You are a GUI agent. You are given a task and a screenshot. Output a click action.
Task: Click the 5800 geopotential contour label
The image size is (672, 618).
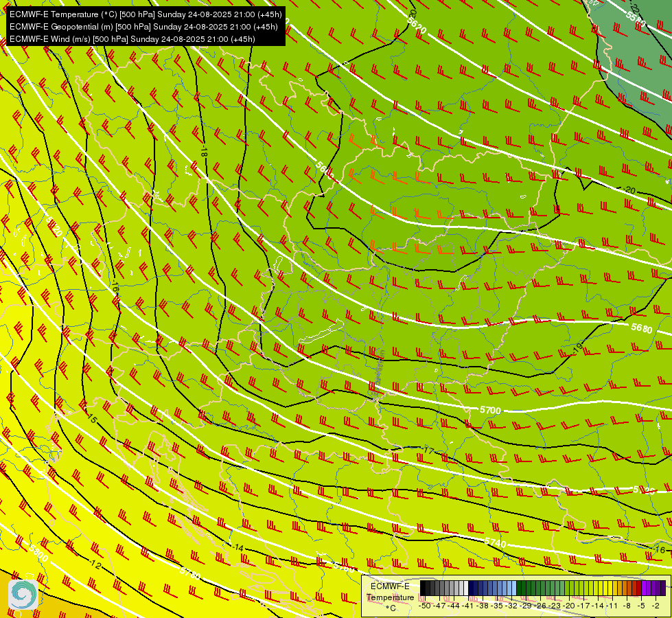point(38,553)
